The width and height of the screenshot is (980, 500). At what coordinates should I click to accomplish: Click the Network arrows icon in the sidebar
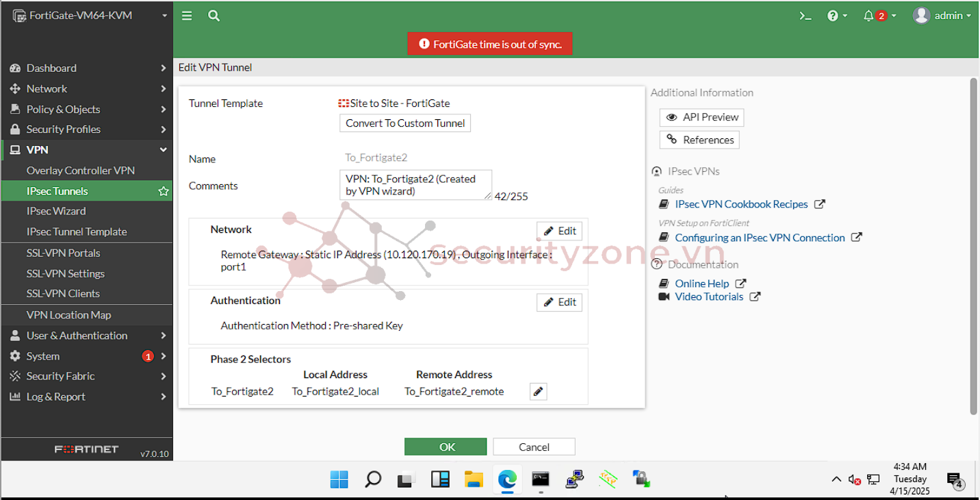coord(15,89)
